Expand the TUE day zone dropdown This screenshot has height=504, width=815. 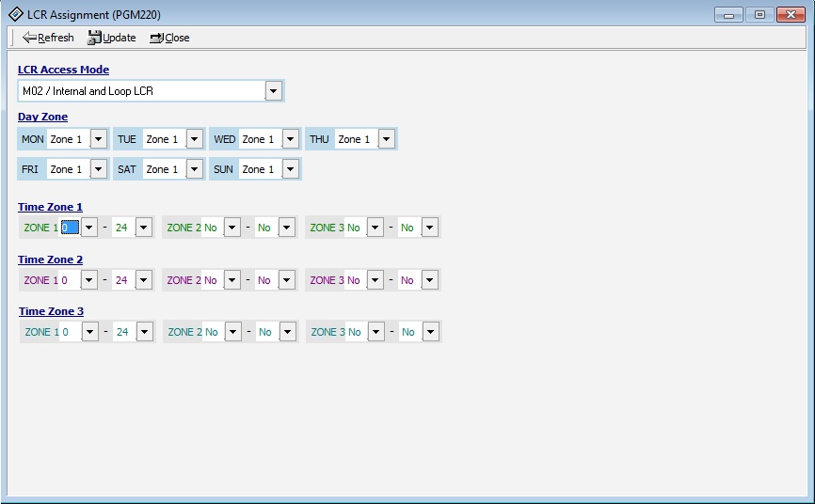tap(194, 139)
